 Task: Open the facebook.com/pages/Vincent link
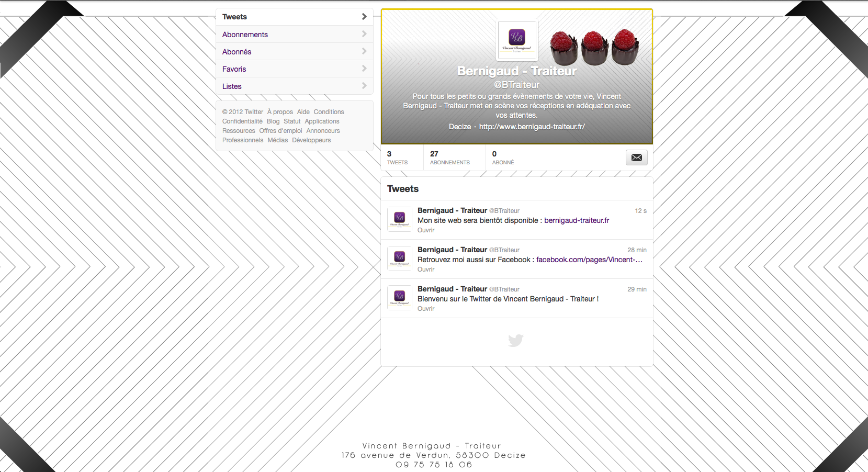point(589,260)
